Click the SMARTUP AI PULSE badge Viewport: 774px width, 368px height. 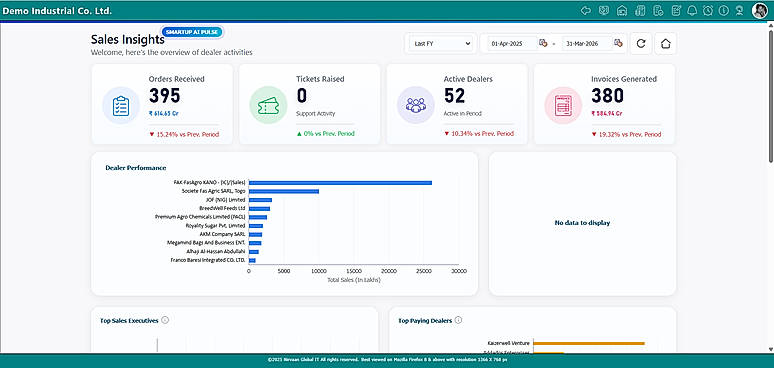193,32
